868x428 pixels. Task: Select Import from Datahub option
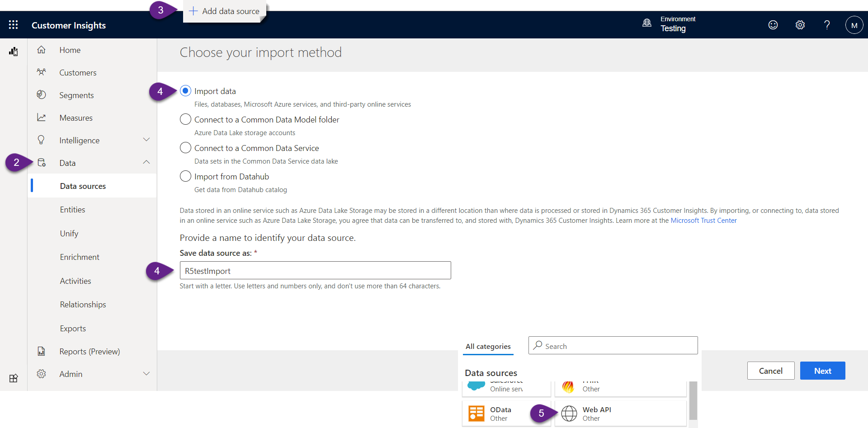(185, 176)
